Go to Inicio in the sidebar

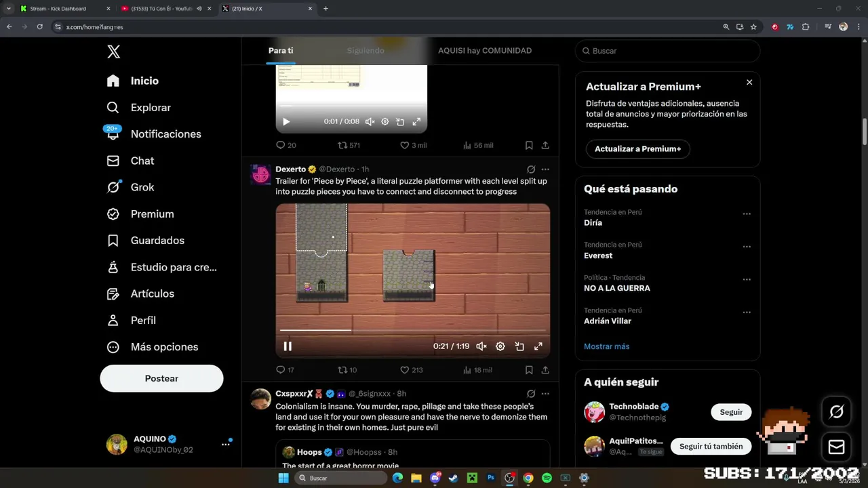pyautogui.click(x=133, y=81)
